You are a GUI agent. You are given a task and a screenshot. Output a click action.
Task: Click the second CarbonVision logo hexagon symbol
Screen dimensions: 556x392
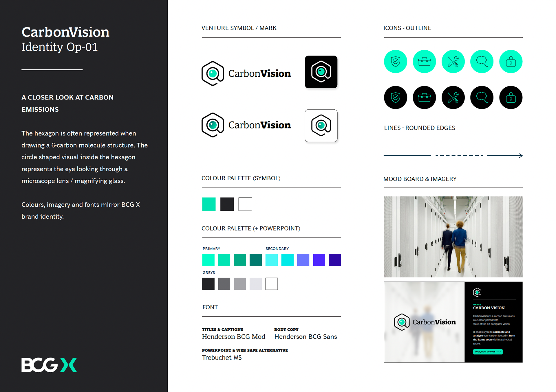coord(213,125)
